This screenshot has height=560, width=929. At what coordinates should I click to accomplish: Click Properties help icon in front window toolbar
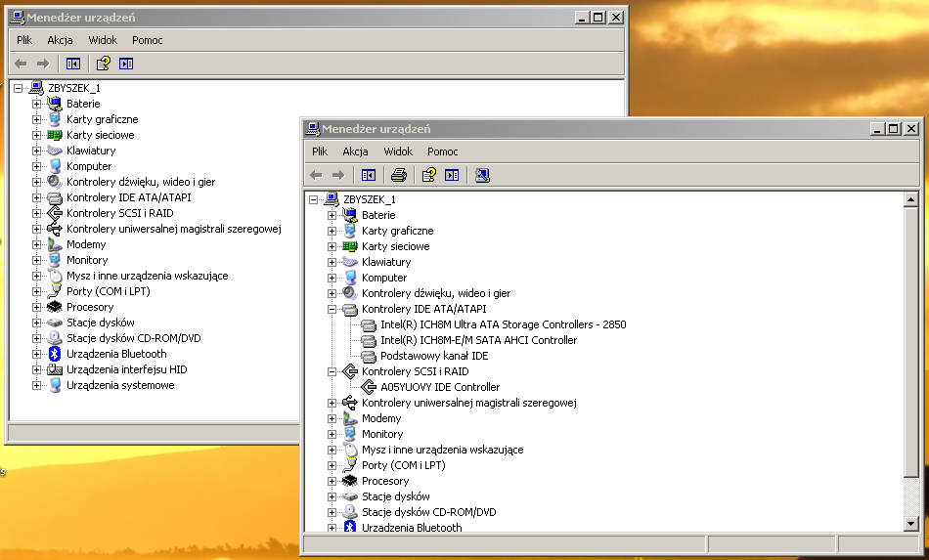(x=428, y=175)
